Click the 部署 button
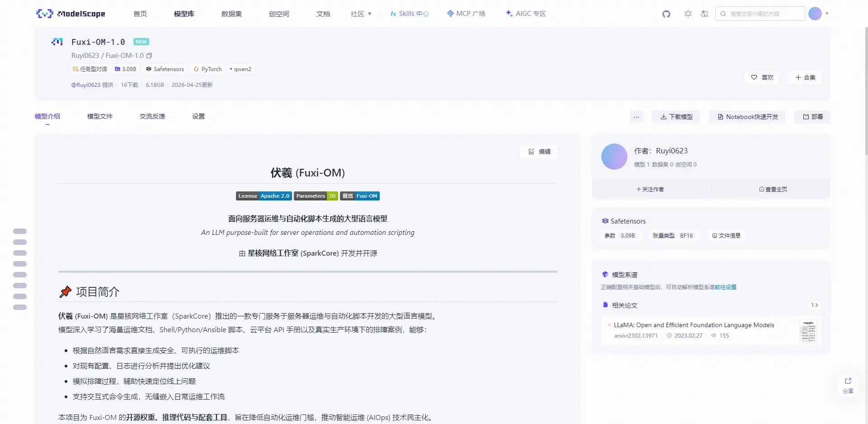 click(812, 117)
